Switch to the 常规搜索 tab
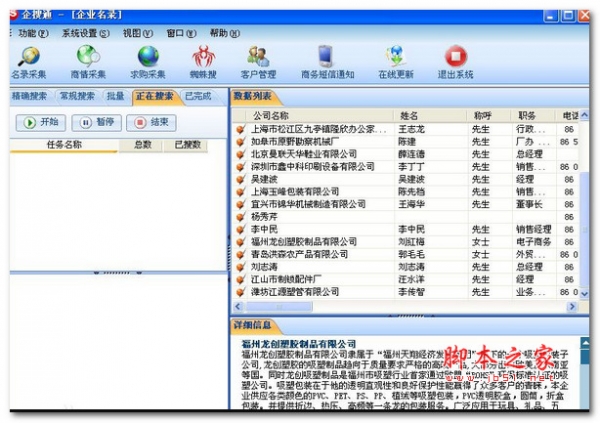Viewport: 600px width, 423px height. [77, 96]
